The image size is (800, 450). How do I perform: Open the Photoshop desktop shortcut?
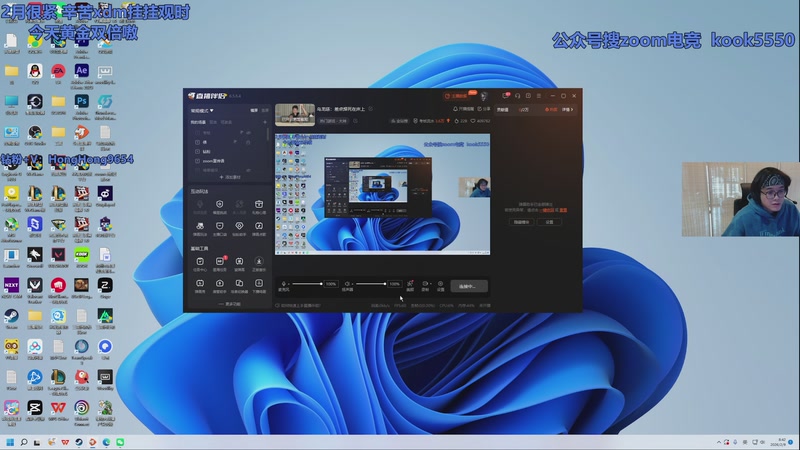point(82,101)
